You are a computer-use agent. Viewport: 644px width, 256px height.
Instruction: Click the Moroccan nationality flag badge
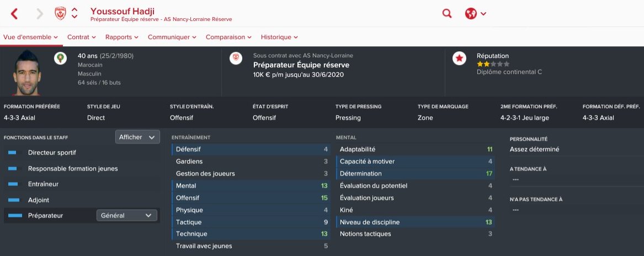click(x=60, y=58)
